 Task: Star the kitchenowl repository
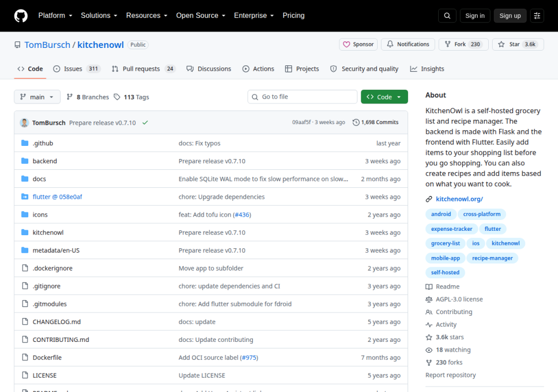tap(518, 45)
